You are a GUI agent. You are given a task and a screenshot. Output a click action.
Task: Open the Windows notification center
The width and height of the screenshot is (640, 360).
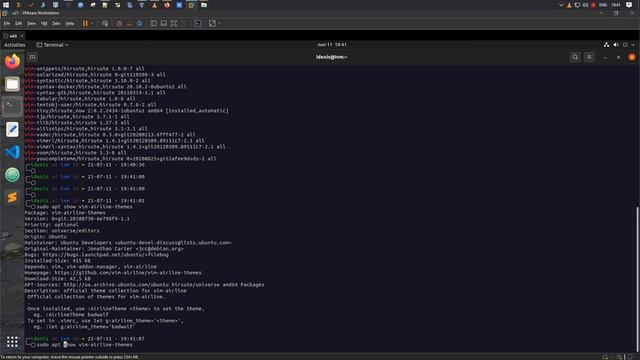pos(629,5)
